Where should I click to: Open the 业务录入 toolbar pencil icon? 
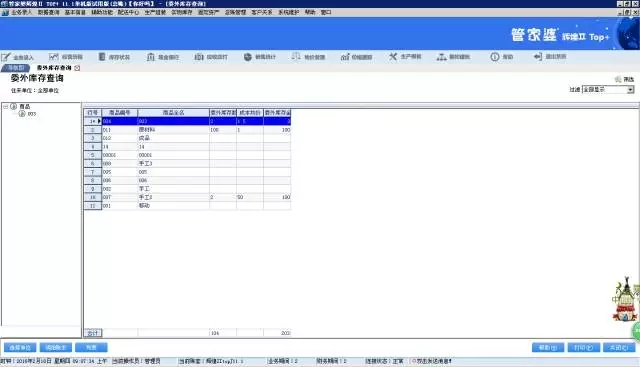pyautogui.click(x=7, y=57)
